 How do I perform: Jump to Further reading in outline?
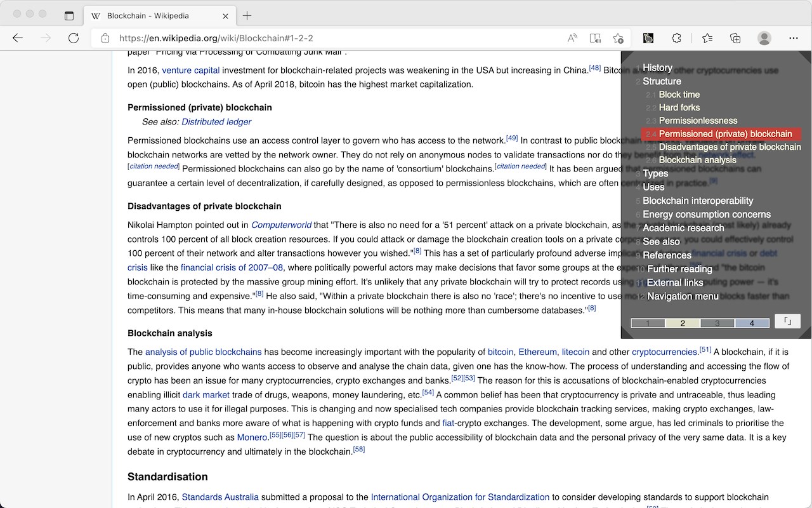point(679,269)
